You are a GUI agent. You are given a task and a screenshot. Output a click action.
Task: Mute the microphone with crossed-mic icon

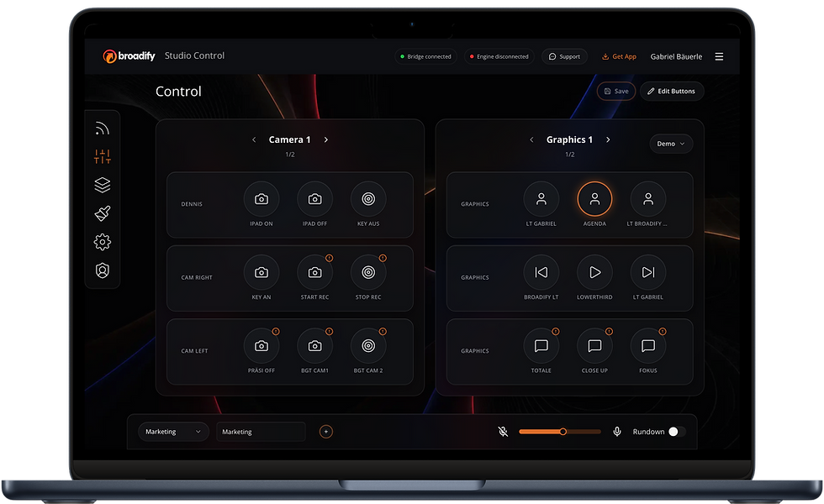(x=503, y=432)
